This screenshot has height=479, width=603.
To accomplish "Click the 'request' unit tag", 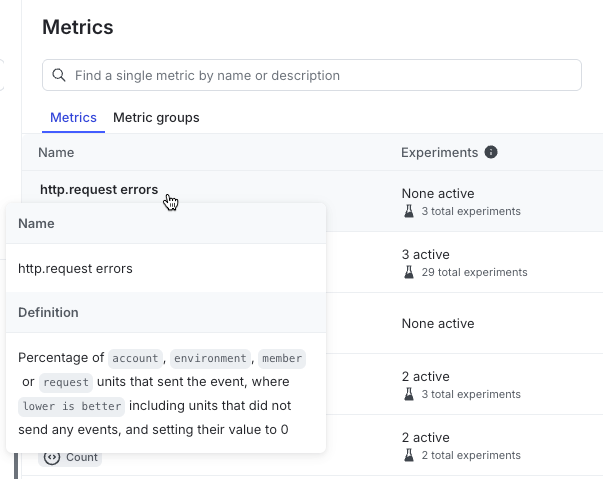I will 66,383.
